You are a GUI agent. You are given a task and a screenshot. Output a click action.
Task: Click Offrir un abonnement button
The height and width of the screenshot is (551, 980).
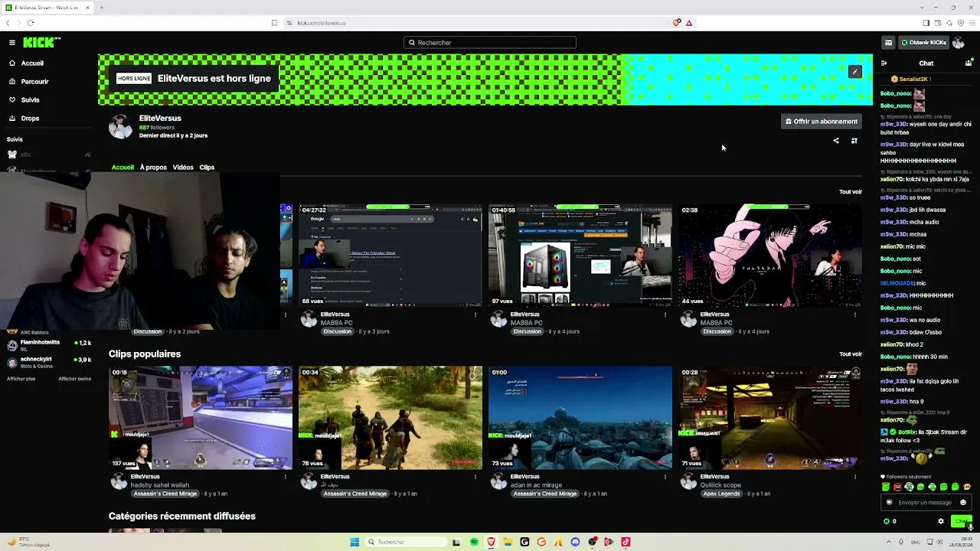(x=821, y=122)
